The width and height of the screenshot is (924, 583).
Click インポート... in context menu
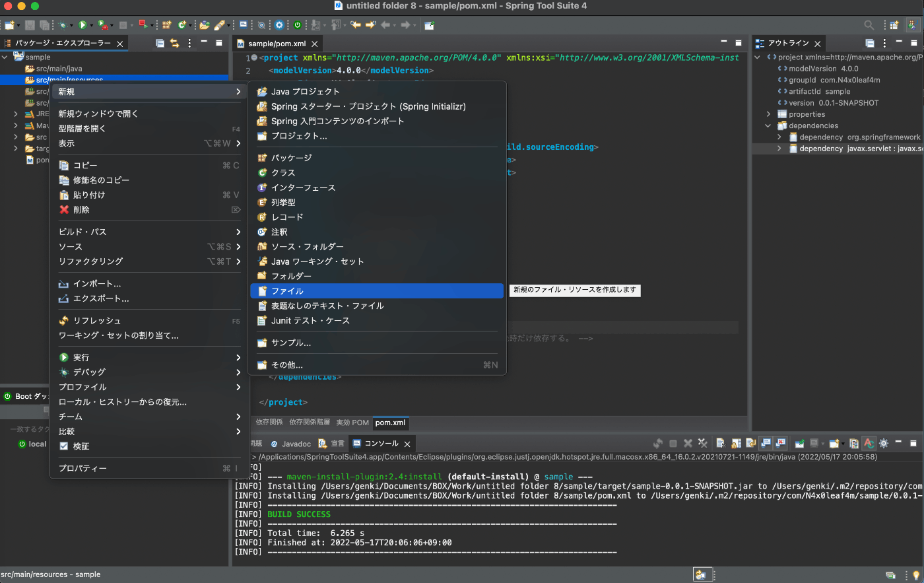coord(150,284)
